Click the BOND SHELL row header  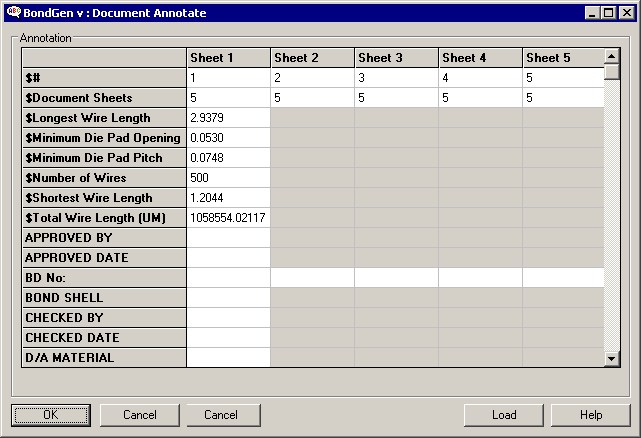point(104,298)
